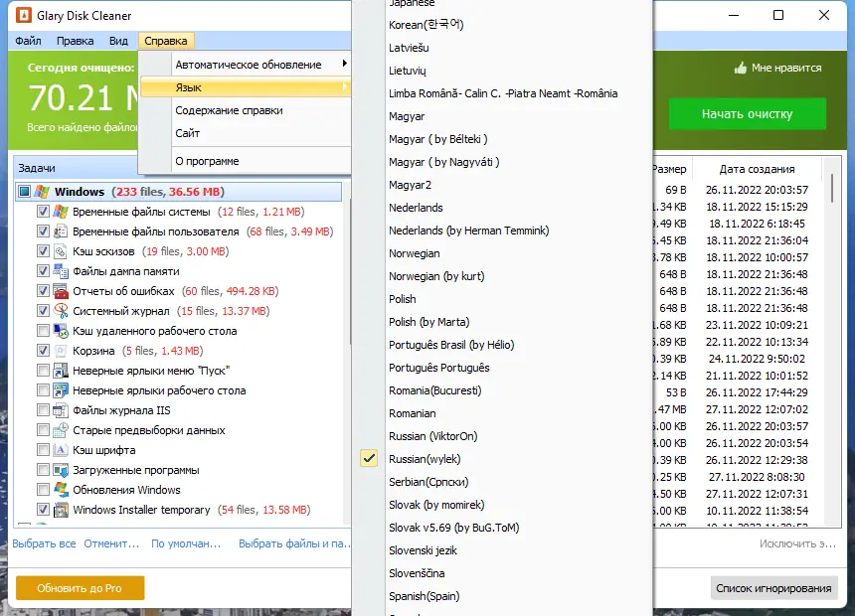Viewport: 855px width, 616px height.
Task: Sort by Размер column header
Action: (x=671, y=169)
